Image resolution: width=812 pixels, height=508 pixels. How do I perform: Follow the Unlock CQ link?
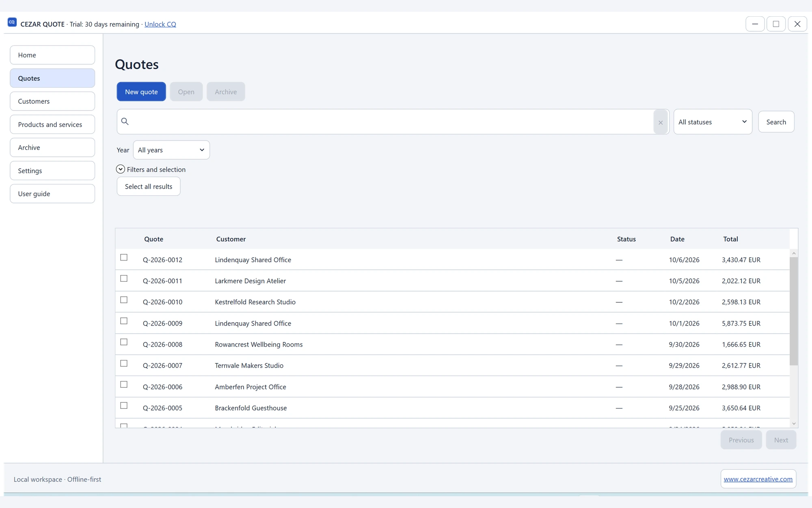click(x=160, y=24)
